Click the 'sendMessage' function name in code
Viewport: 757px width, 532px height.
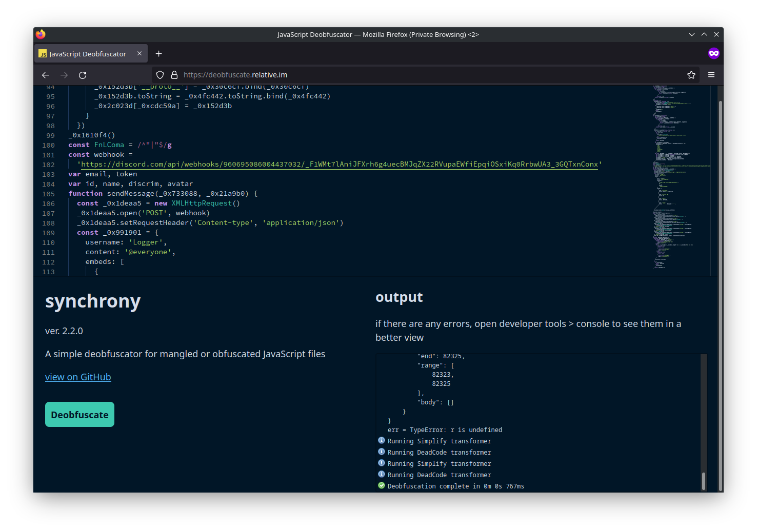coord(131,194)
